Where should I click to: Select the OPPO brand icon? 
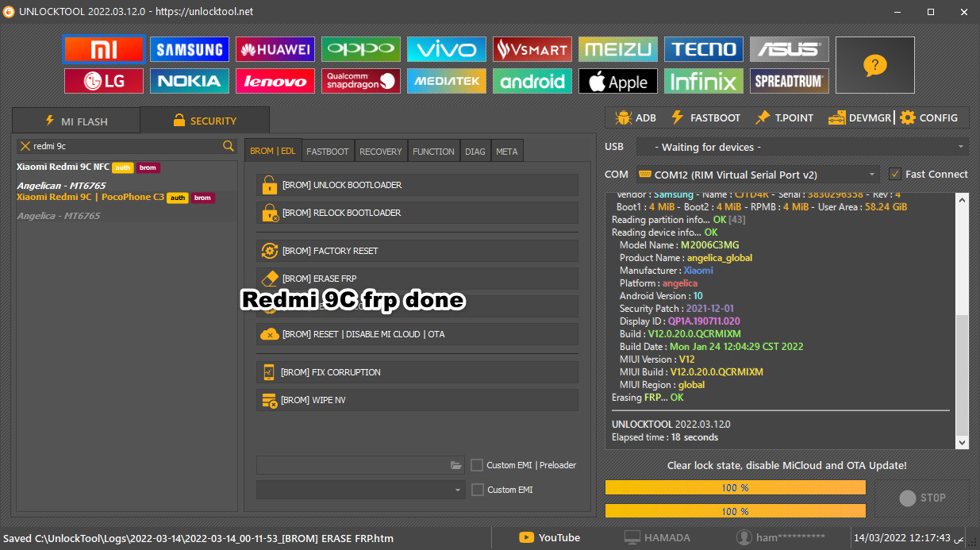(x=360, y=49)
